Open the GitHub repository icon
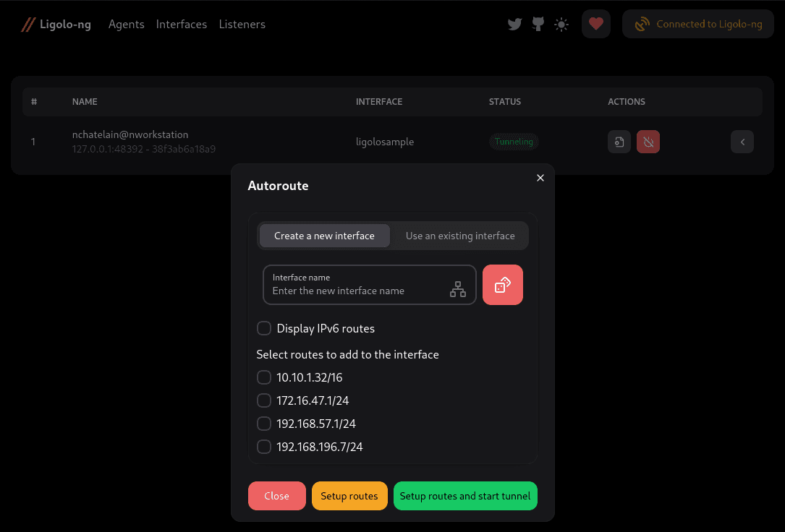This screenshot has height=532, width=785. point(538,24)
